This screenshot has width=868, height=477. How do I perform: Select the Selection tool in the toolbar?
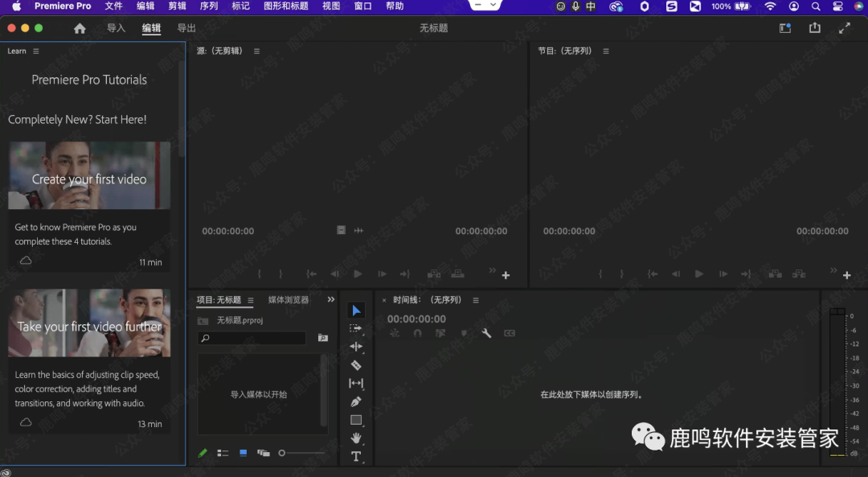[356, 310]
